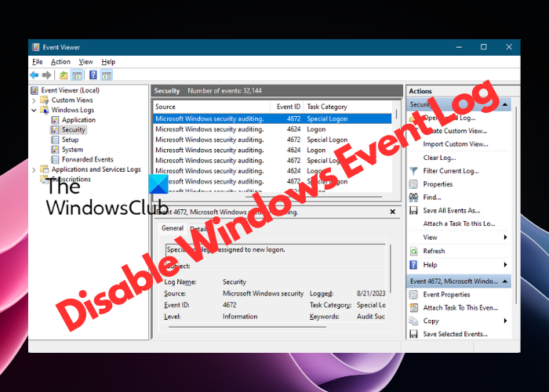
Task: Click the Save All Events As disk icon
Action: [x=413, y=210]
